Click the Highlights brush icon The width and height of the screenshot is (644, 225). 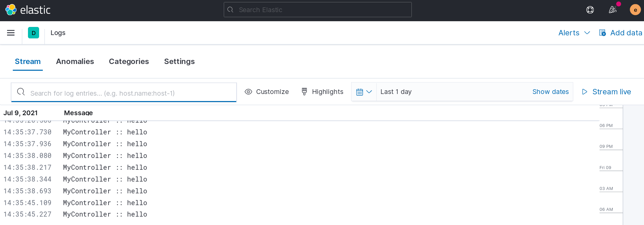(x=304, y=92)
